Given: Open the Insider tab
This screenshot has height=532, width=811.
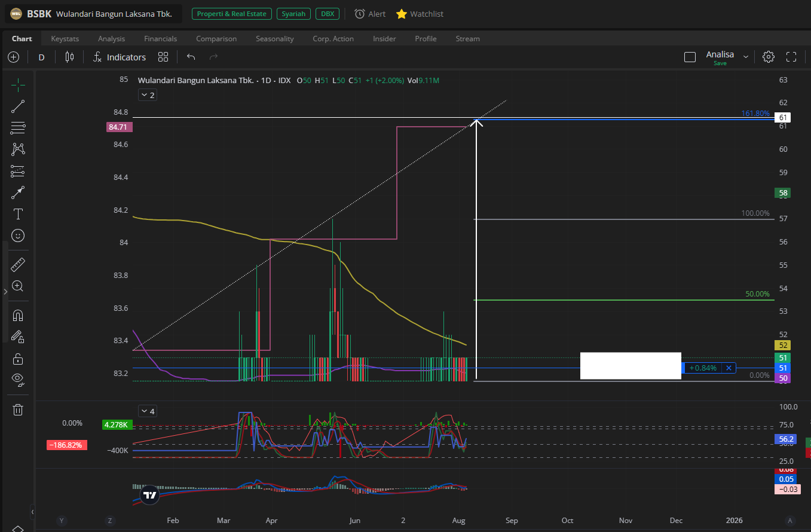Looking at the screenshot, I should click(384, 38).
